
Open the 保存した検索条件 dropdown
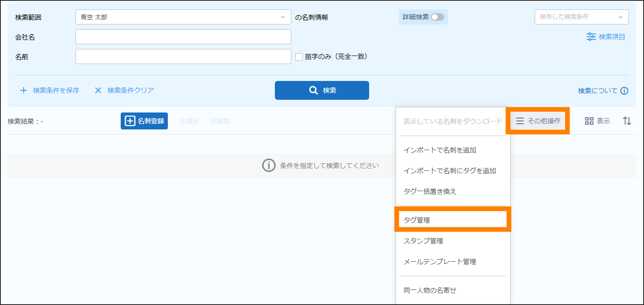click(x=581, y=17)
